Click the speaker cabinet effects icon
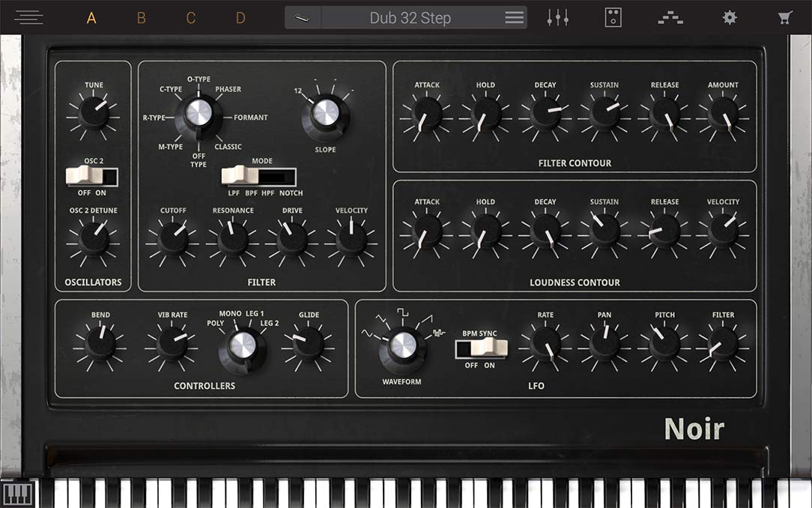The height and width of the screenshot is (508, 812). pyautogui.click(x=613, y=17)
